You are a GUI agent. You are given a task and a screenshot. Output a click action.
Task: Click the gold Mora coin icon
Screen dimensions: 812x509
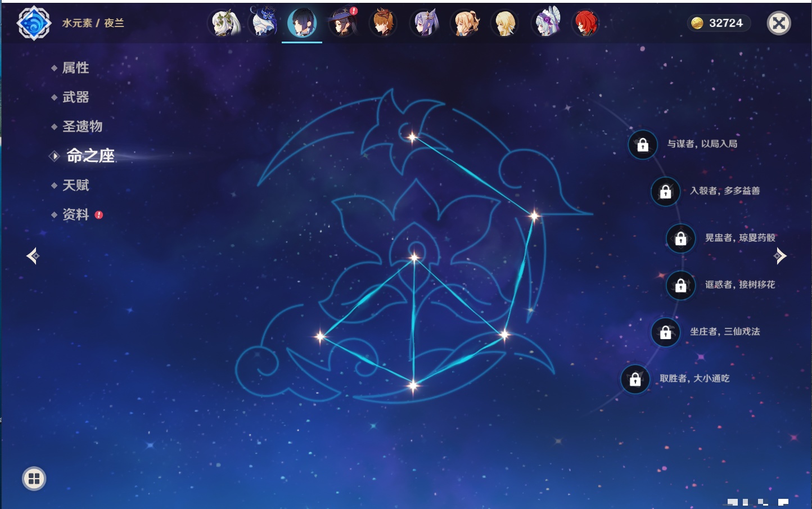click(697, 23)
